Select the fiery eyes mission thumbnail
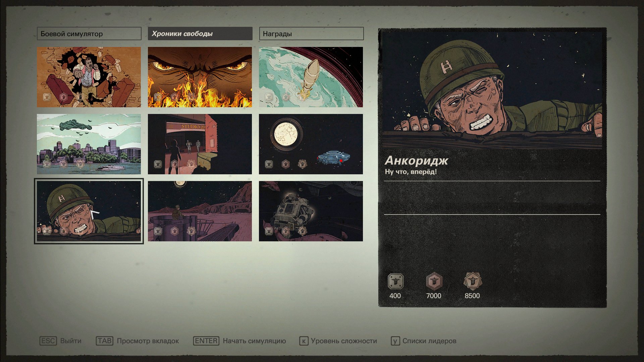The height and width of the screenshot is (362, 644). [x=200, y=77]
